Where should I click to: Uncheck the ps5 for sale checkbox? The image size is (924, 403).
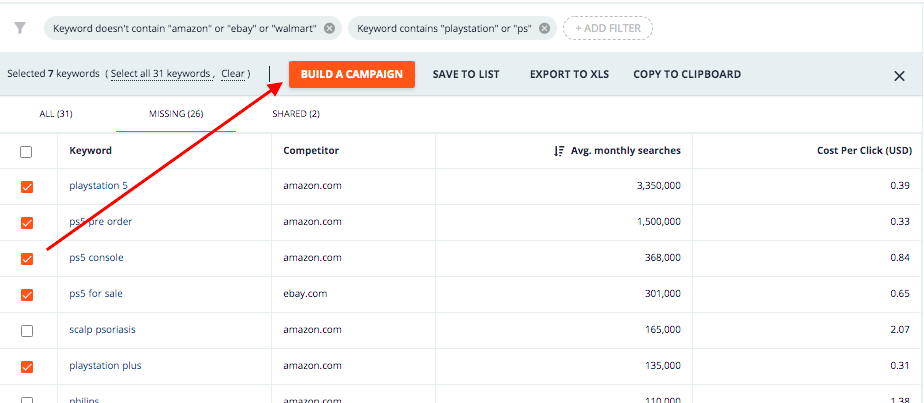coord(27,295)
